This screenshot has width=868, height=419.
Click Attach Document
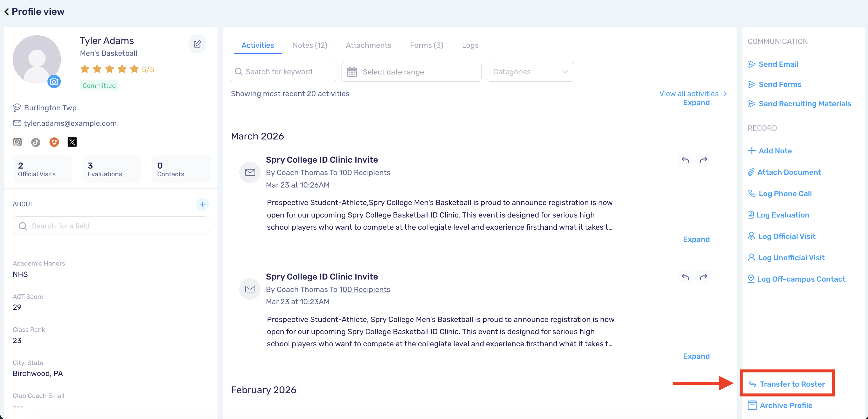[784, 172]
